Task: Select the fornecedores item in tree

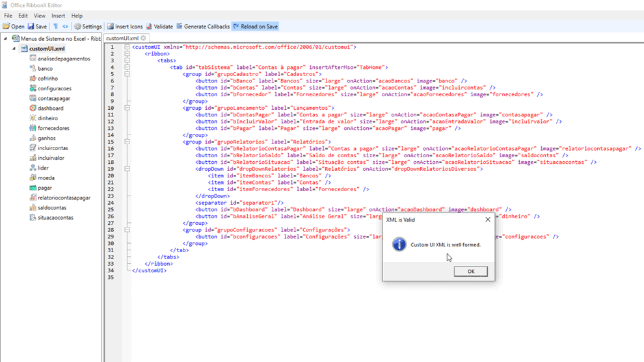Action: (53, 129)
